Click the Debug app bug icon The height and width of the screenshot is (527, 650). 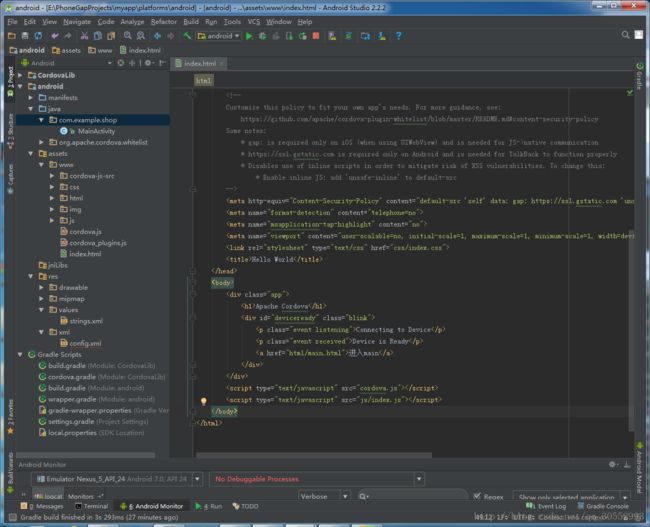(262, 36)
